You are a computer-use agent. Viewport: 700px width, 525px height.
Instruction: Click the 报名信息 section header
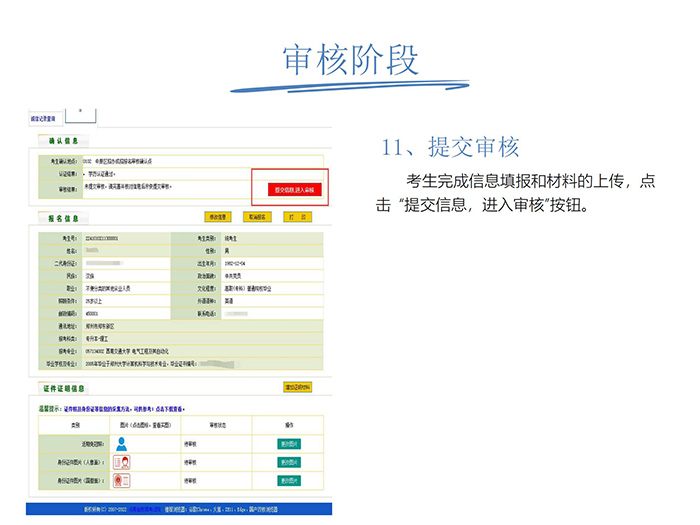click(62, 217)
